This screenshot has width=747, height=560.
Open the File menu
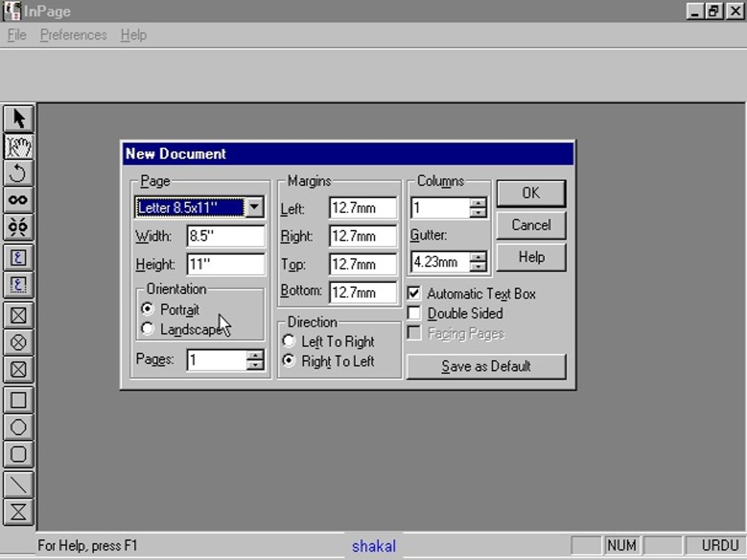pos(16,35)
